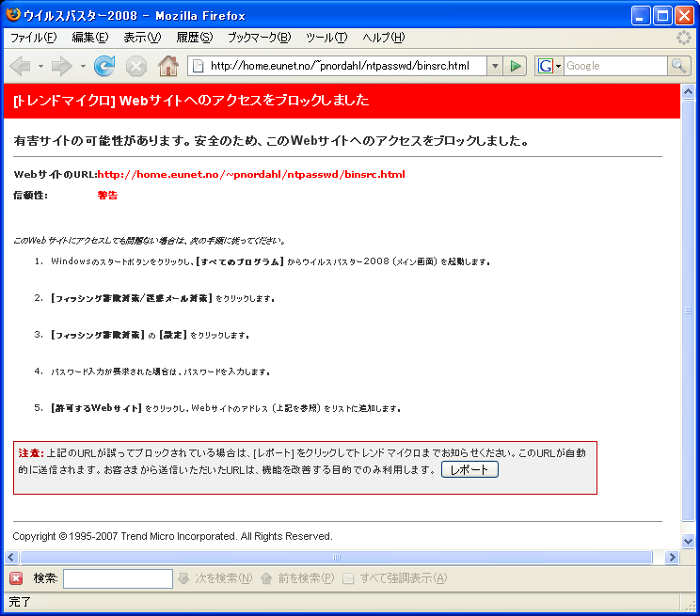Click the 完了 status bar text

pos(19,602)
